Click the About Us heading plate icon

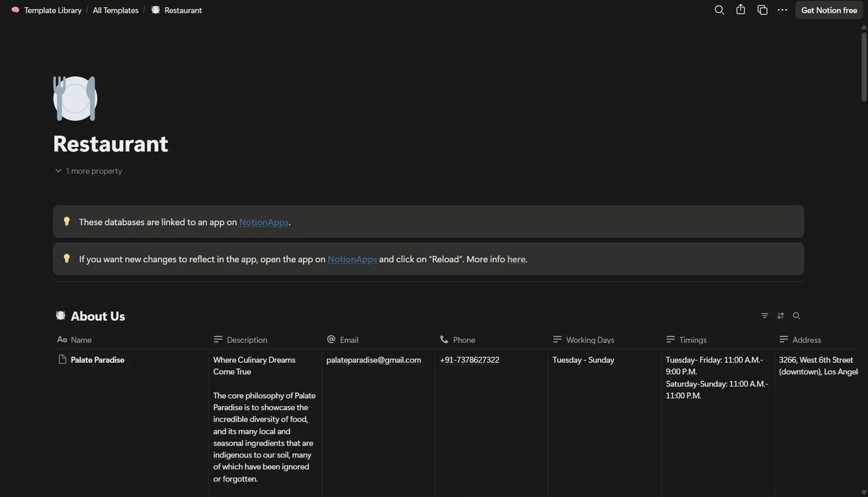[60, 316]
